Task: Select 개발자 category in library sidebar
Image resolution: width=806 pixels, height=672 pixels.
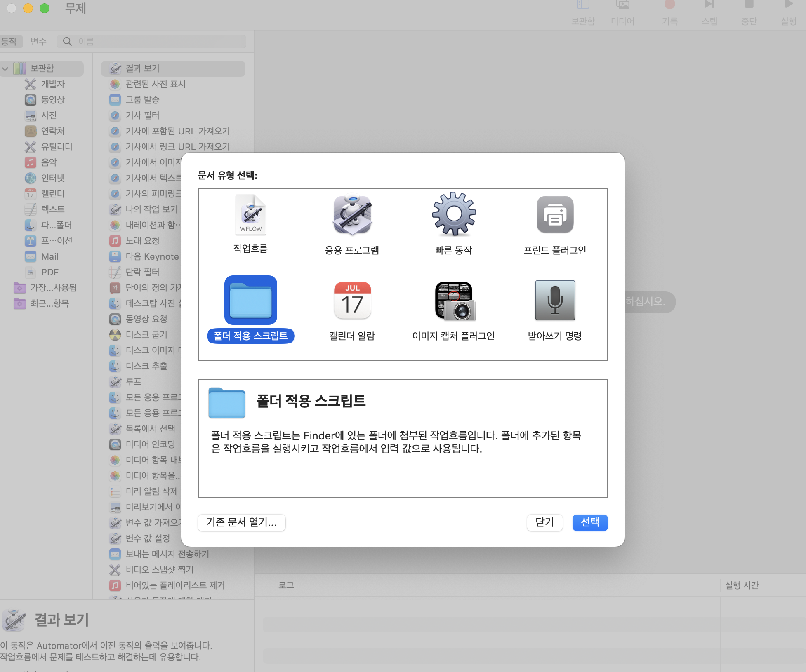Action: pos(53,84)
